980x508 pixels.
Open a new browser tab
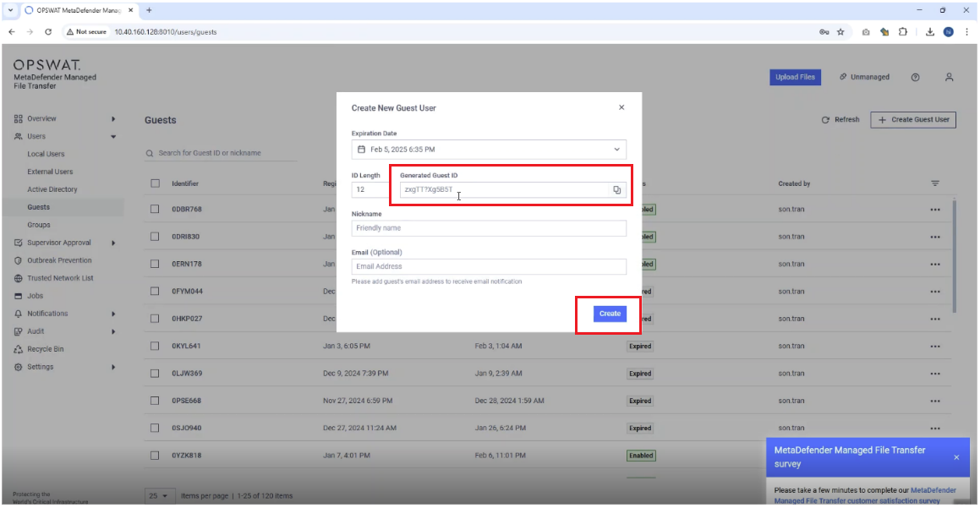tap(149, 10)
